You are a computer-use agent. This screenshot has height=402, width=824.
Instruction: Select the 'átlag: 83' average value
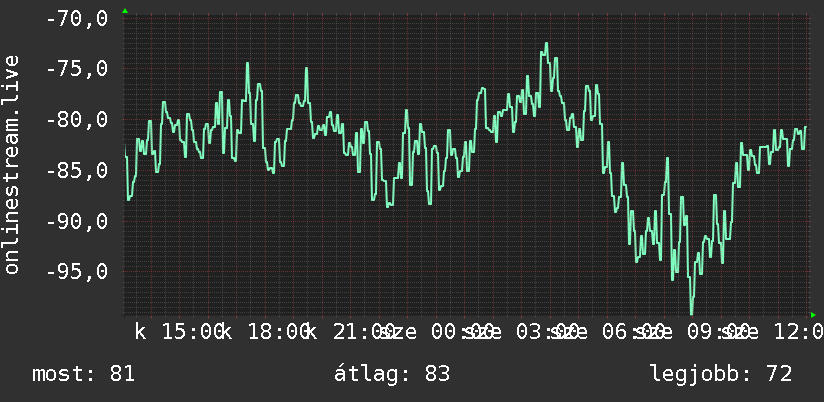pos(392,374)
